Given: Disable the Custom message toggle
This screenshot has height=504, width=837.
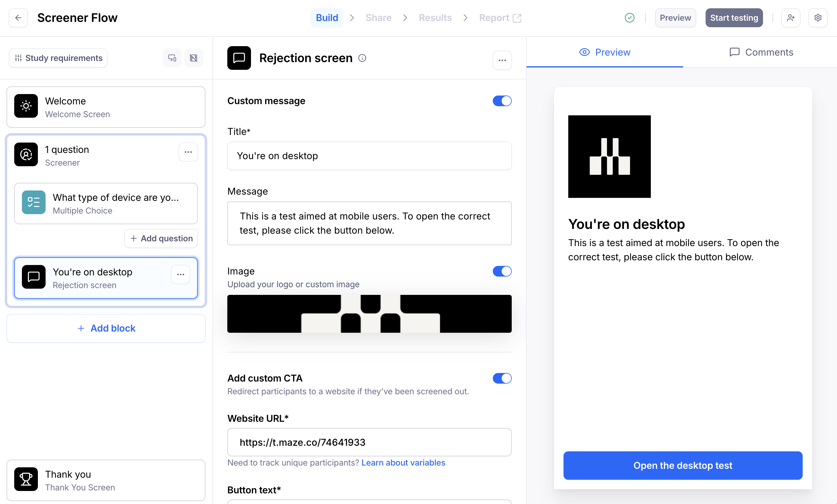Looking at the screenshot, I should pos(502,101).
